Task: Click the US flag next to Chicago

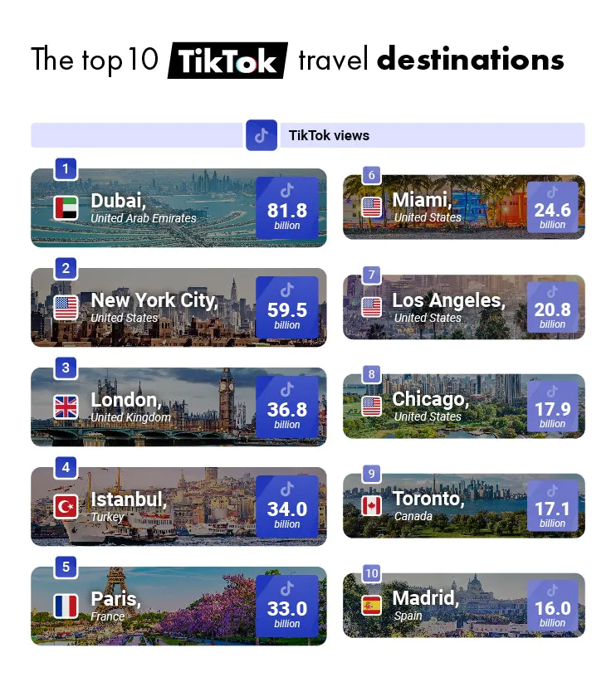Action: coord(372,407)
